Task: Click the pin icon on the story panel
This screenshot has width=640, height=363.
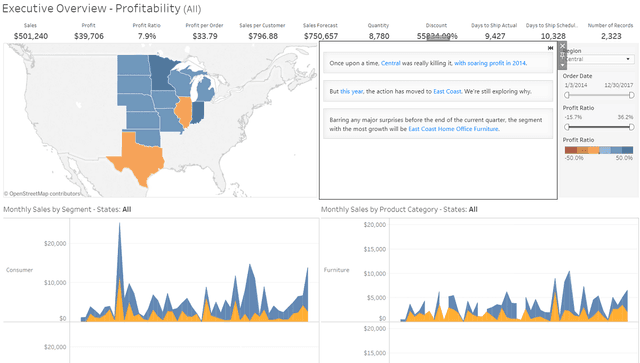Action: 562,55
